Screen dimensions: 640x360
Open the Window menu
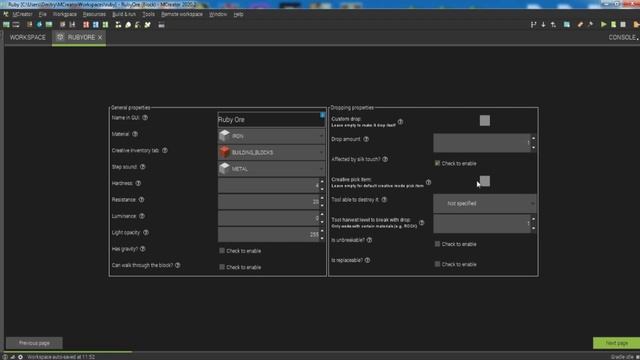(218, 14)
